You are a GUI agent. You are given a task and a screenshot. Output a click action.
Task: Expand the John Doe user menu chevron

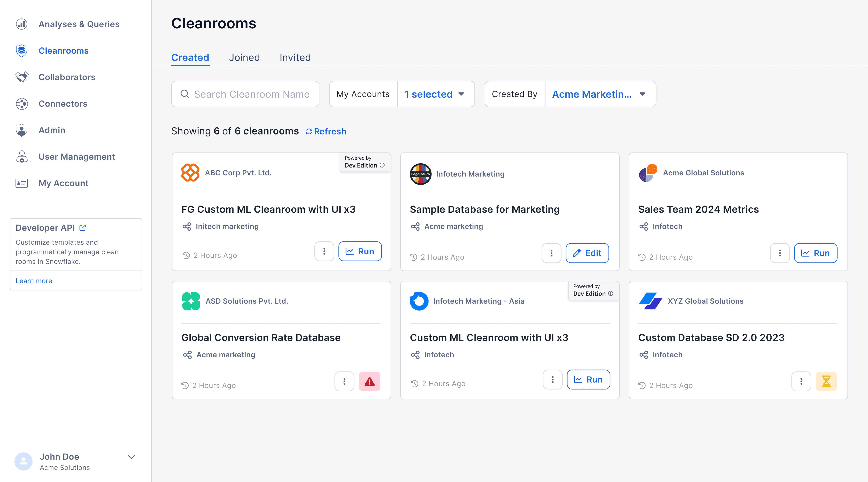point(131,457)
